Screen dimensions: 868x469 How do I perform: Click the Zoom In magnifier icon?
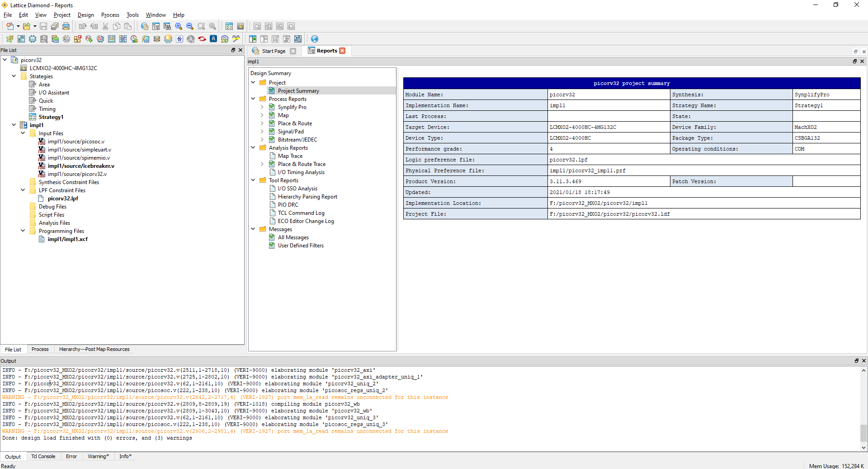[x=179, y=26]
